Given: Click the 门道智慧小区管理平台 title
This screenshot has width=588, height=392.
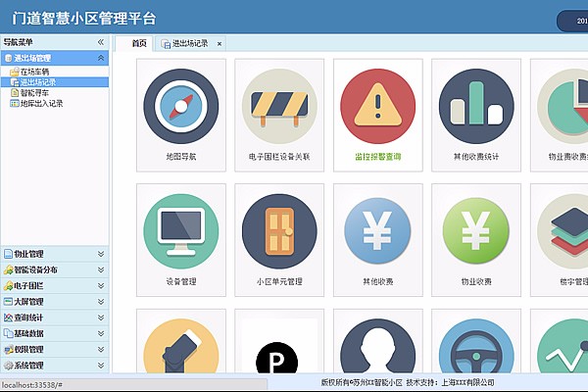Looking at the screenshot, I should click(x=84, y=18).
